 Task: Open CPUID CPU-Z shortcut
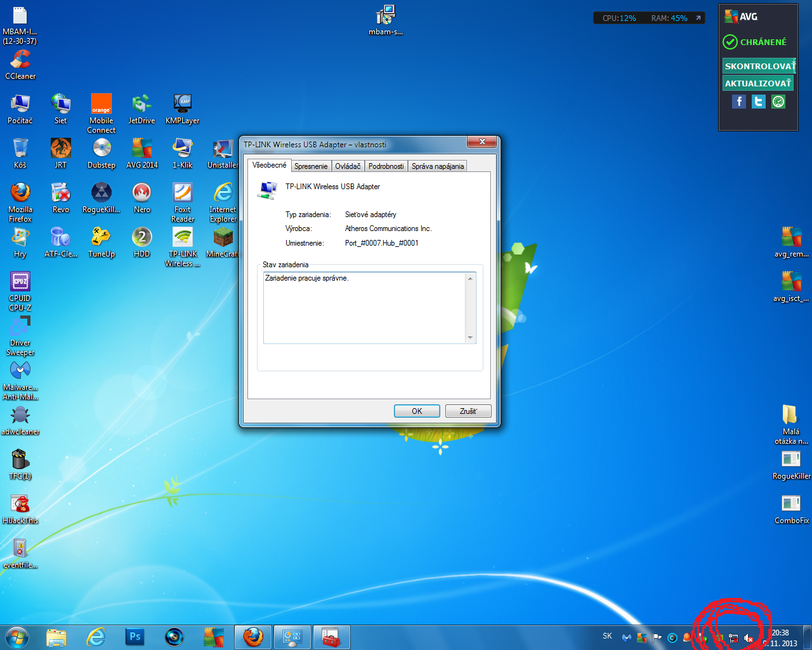[20, 291]
